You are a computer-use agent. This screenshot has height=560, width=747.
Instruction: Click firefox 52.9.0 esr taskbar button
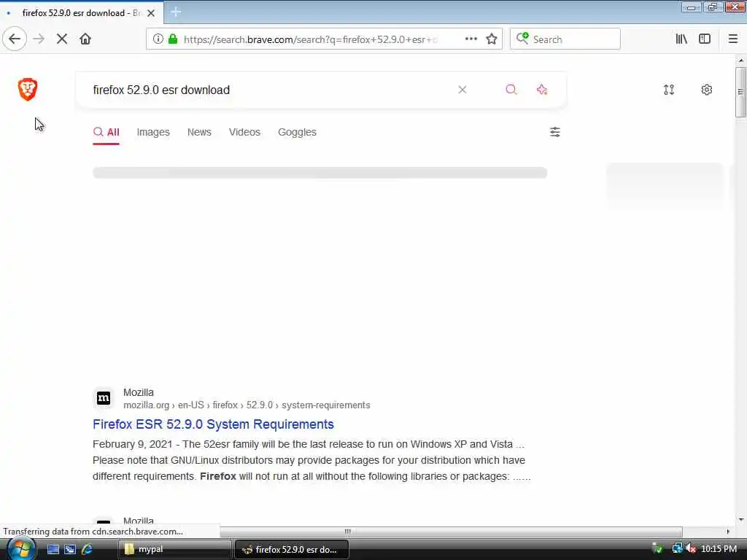[292, 549]
